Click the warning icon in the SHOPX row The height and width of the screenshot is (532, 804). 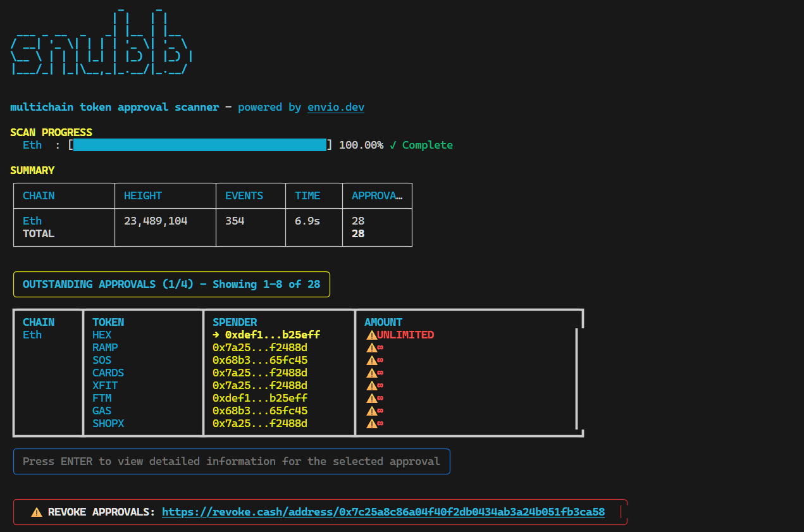(371, 424)
